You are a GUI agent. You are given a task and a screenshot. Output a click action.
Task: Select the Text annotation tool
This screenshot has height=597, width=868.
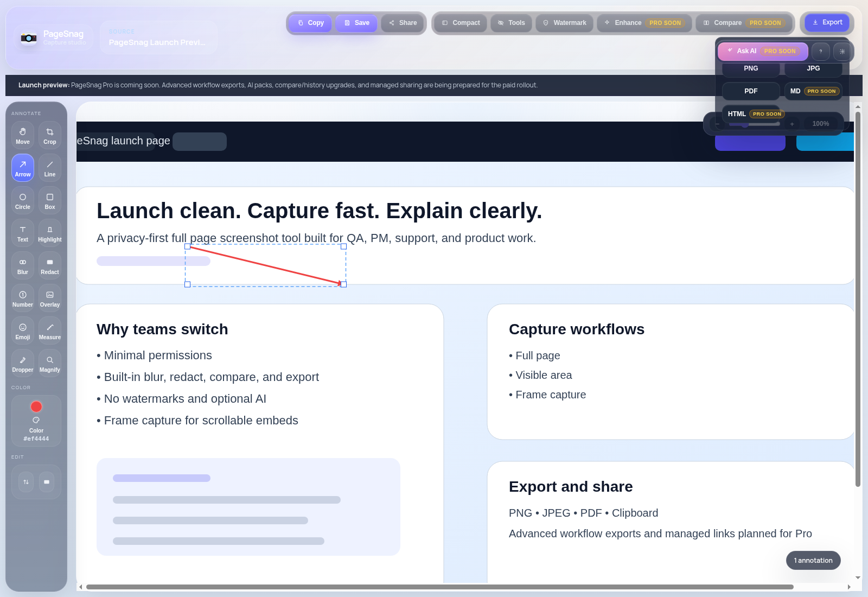23,233
